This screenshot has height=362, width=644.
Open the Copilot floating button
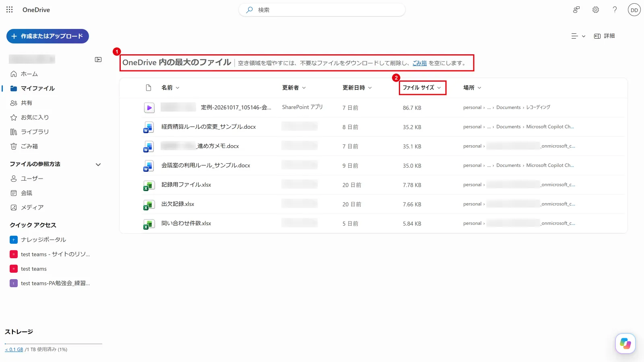[x=625, y=343]
